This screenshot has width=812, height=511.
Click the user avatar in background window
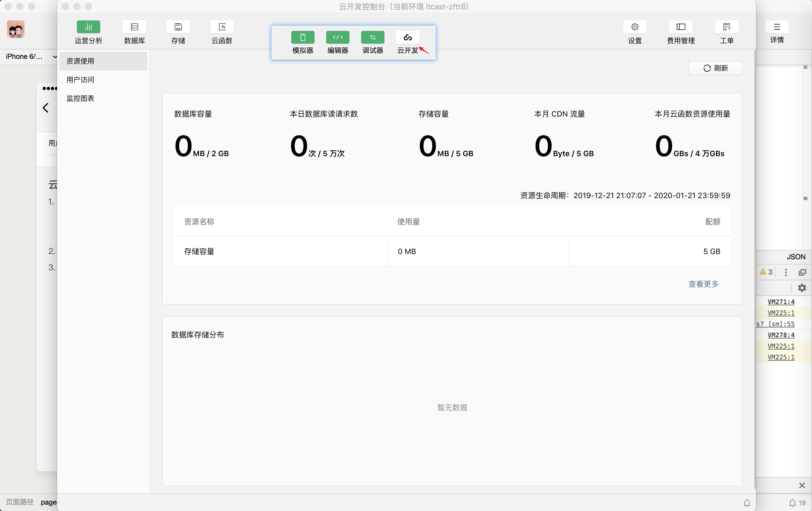point(15,29)
